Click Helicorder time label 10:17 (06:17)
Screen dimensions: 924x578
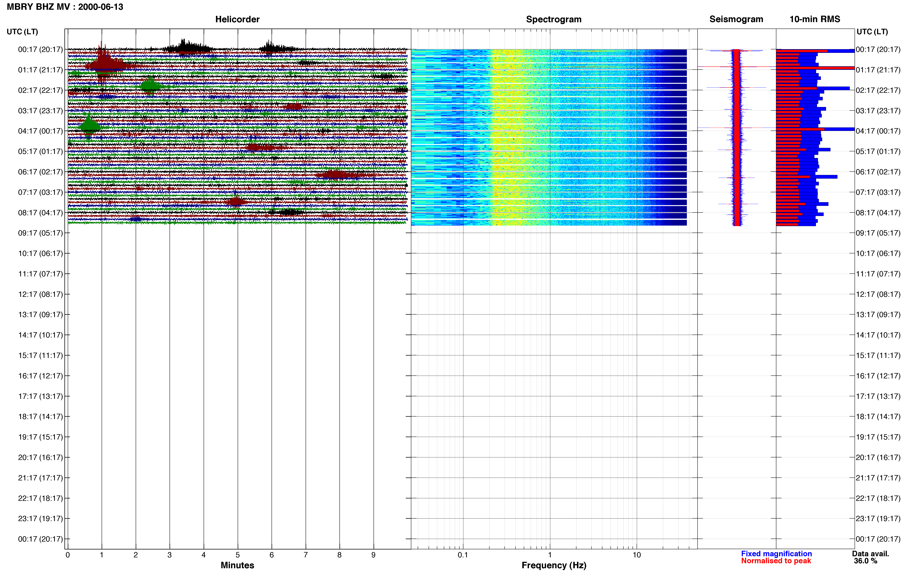click(41, 253)
